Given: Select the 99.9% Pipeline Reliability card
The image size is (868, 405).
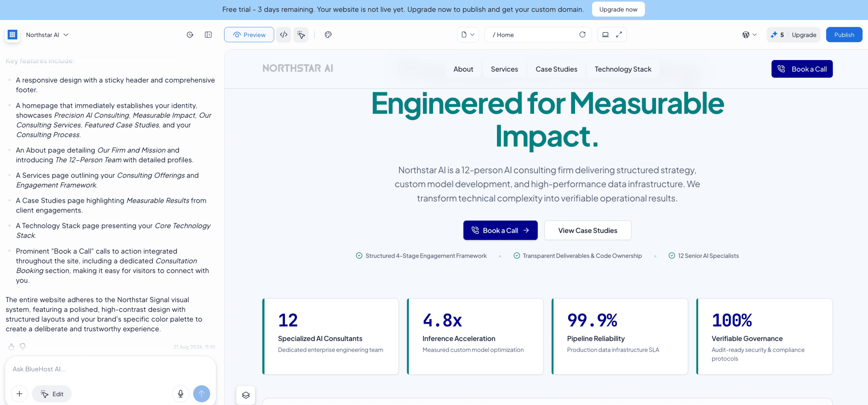Looking at the screenshot, I should tap(620, 336).
